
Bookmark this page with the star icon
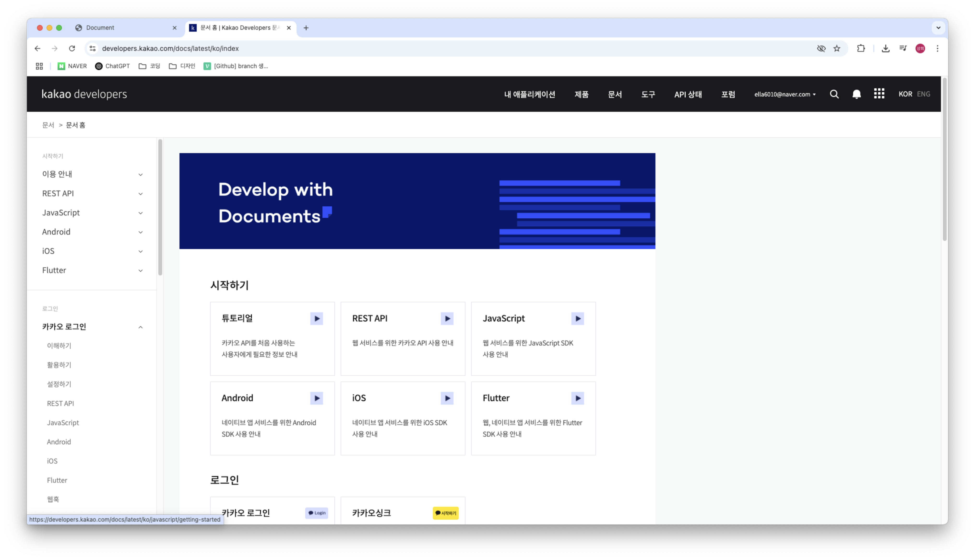coord(837,48)
